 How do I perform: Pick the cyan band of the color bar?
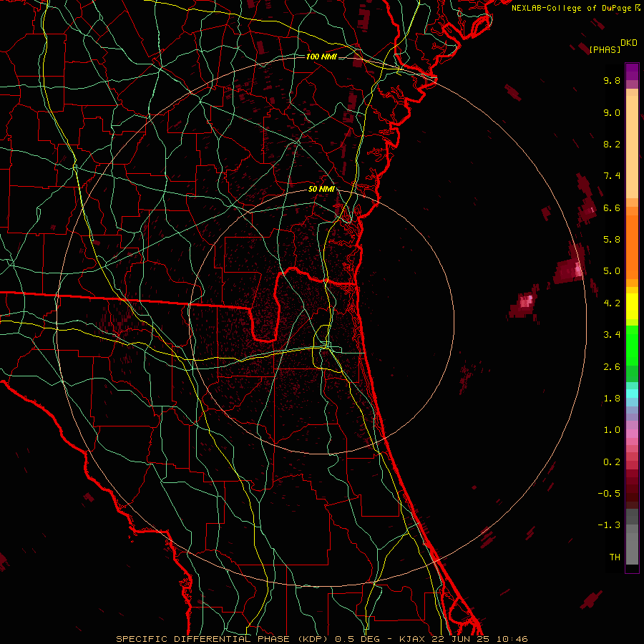click(632, 394)
